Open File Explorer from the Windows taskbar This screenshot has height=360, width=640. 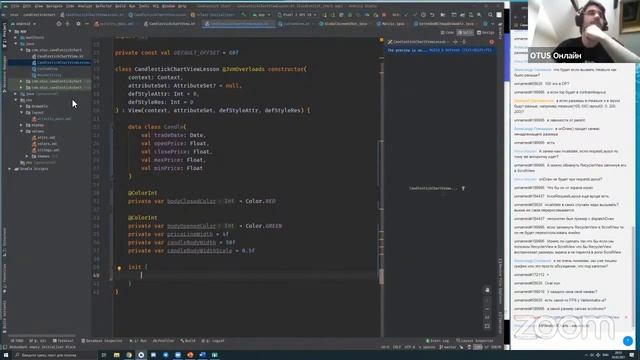(x=117, y=355)
